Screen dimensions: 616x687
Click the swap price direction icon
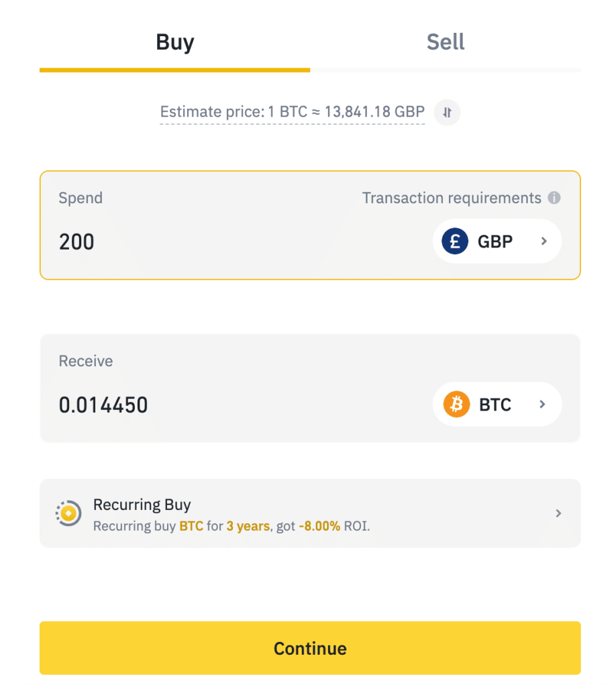tap(447, 113)
